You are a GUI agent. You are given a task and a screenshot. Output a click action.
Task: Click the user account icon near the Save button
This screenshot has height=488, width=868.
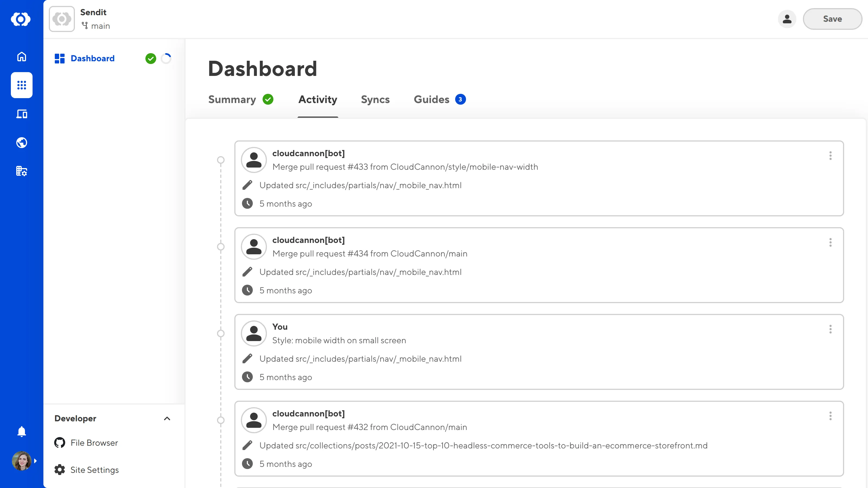(787, 19)
